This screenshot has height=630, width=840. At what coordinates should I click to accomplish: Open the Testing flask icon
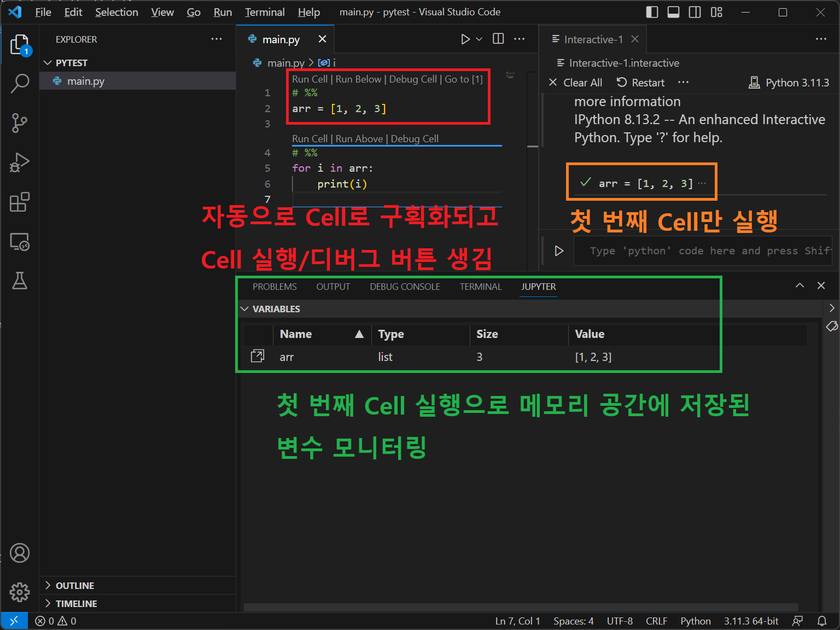[x=20, y=281]
